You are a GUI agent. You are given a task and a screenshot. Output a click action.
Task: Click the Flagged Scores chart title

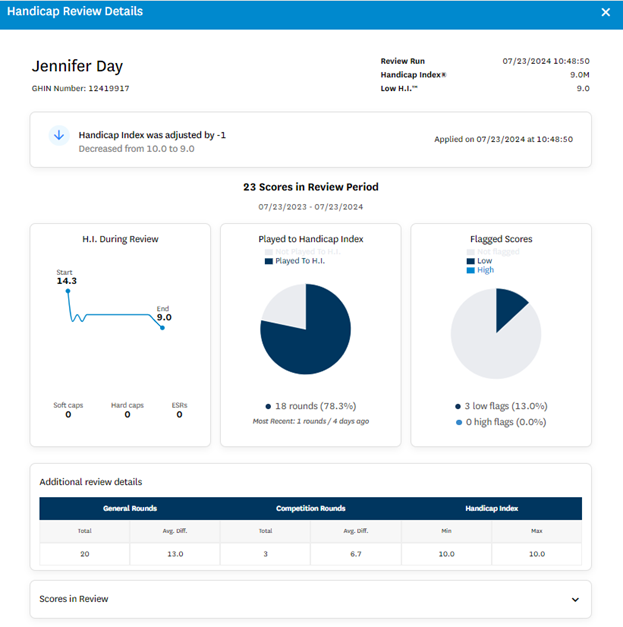point(501,239)
